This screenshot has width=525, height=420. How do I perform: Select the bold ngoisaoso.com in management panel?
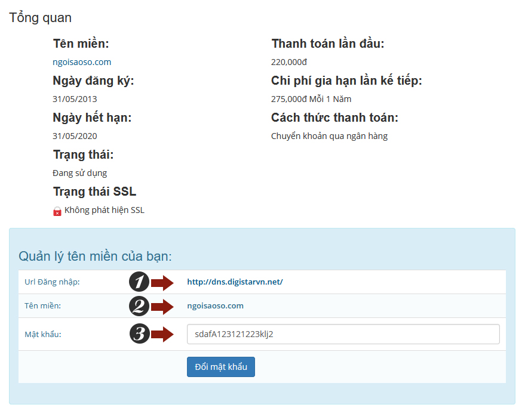215,306
